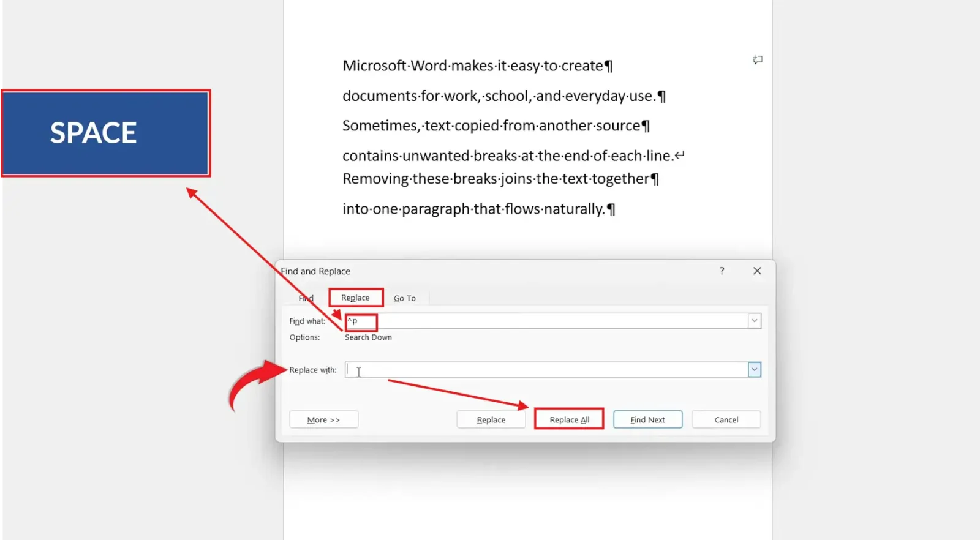
Task: Click the "Search Down" options text
Action: (x=368, y=337)
